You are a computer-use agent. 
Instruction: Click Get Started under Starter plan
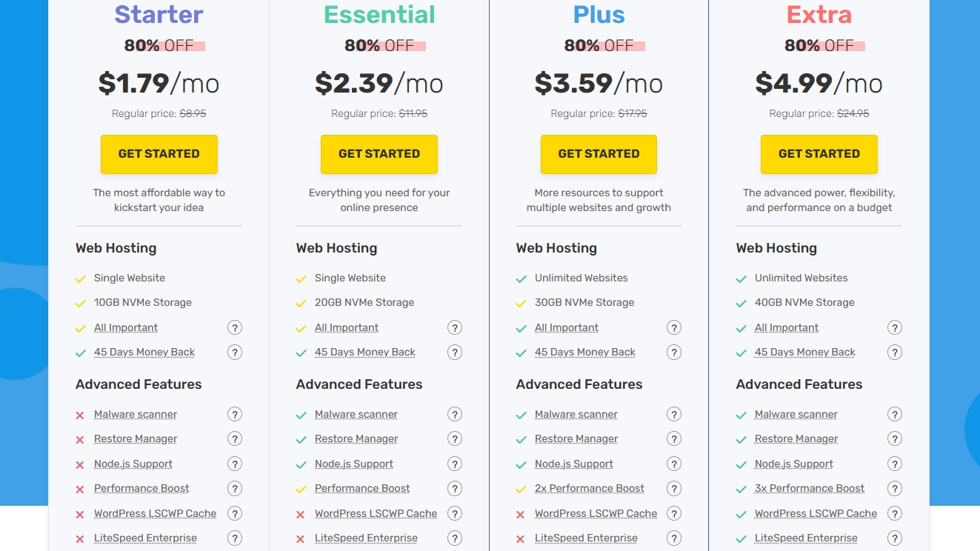pyautogui.click(x=159, y=154)
